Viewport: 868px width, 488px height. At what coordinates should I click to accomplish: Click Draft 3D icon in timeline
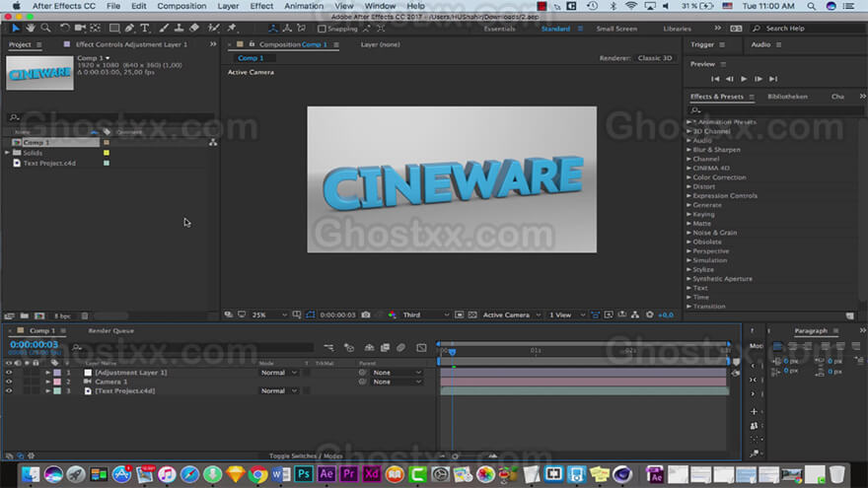pyautogui.click(x=349, y=347)
